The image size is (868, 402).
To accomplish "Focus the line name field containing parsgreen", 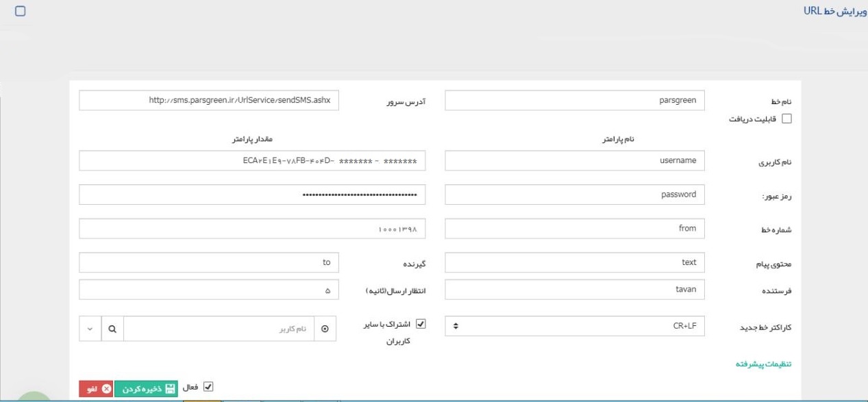I will (x=574, y=100).
